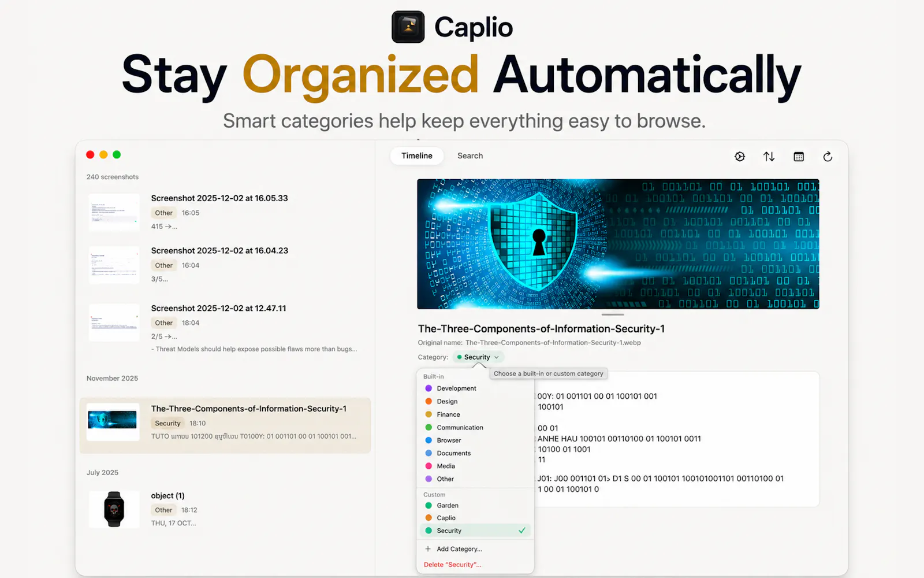Click the refresh icon
The image size is (924, 578).
(x=828, y=157)
